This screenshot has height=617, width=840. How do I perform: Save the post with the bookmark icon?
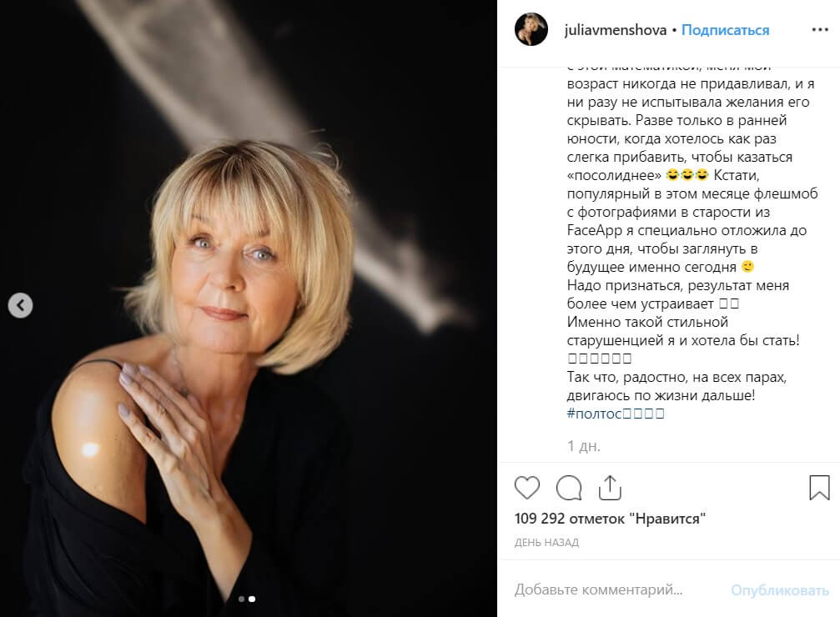click(819, 488)
